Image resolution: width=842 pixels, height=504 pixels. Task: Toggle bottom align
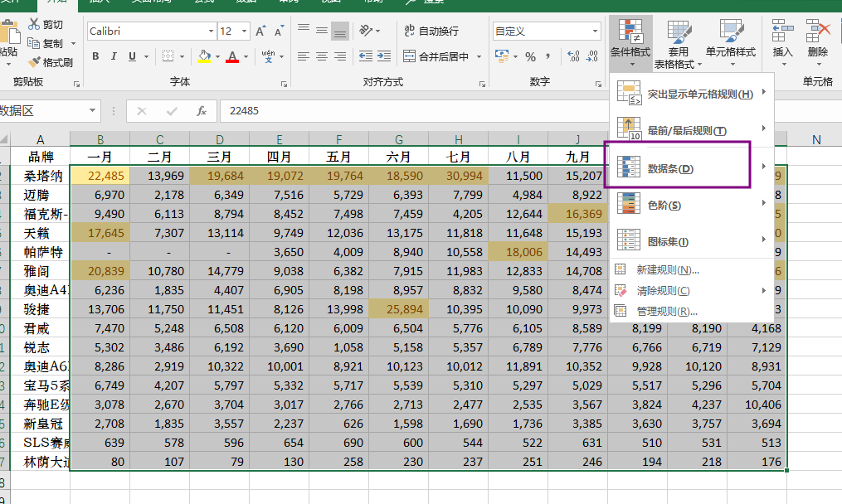(x=340, y=31)
